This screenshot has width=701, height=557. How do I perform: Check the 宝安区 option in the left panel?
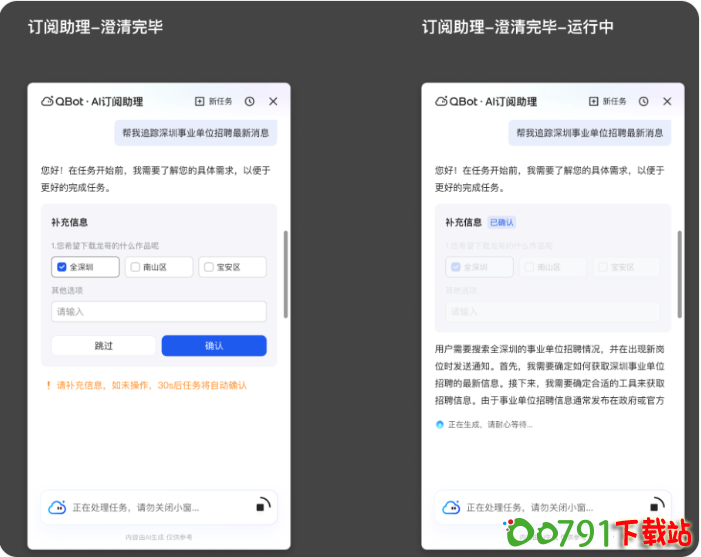pos(209,267)
